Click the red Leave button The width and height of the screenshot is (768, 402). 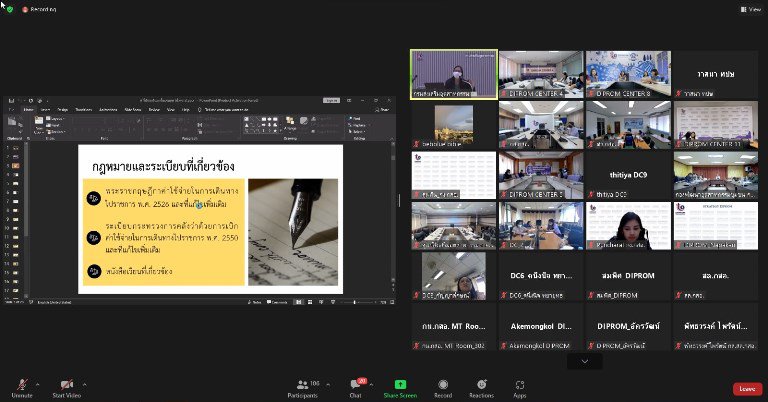(747, 389)
